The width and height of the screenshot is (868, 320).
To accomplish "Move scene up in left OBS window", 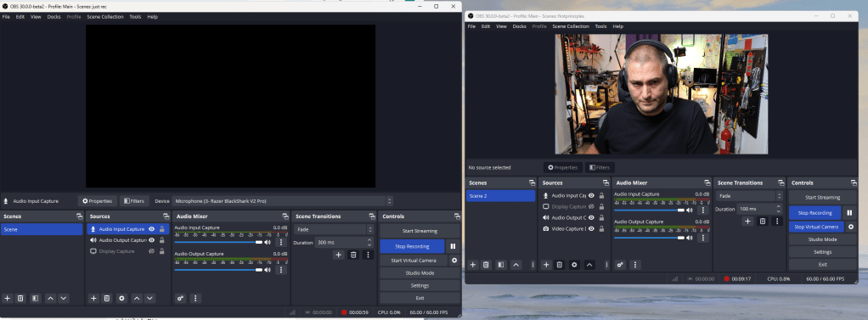I will pyautogui.click(x=50, y=298).
